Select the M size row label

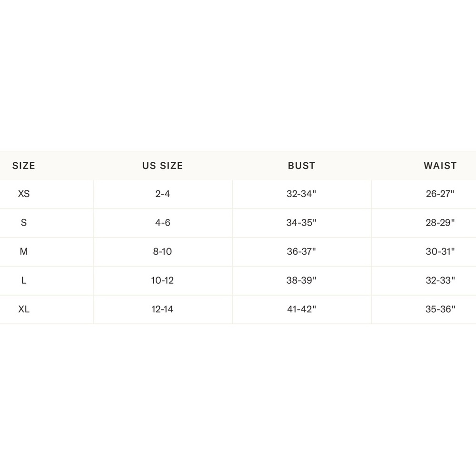(x=24, y=251)
